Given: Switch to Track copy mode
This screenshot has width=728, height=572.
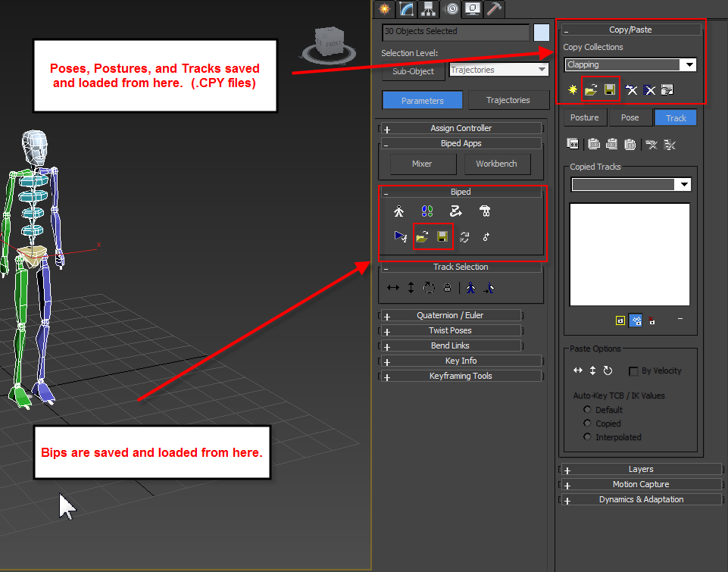Looking at the screenshot, I should pyautogui.click(x=676, y=118).
